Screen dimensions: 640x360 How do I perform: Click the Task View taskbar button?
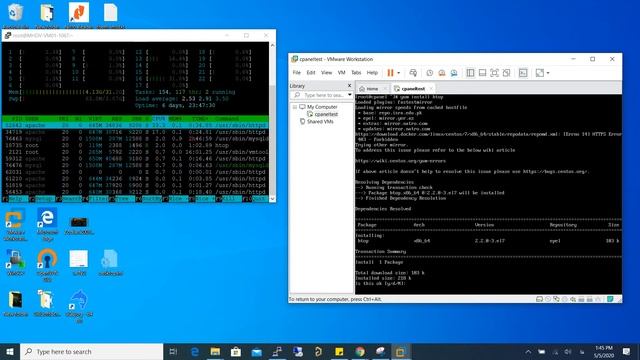(173, 351)
